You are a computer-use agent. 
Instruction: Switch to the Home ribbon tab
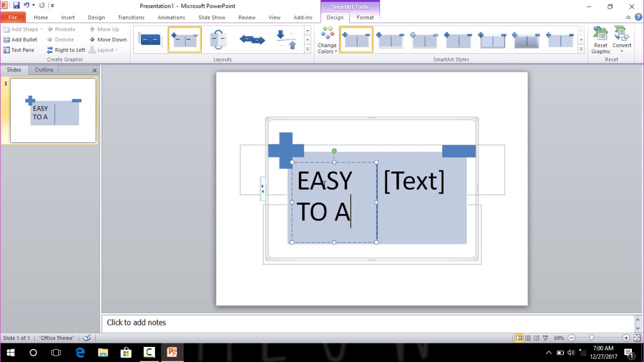(x=41, y=17)
